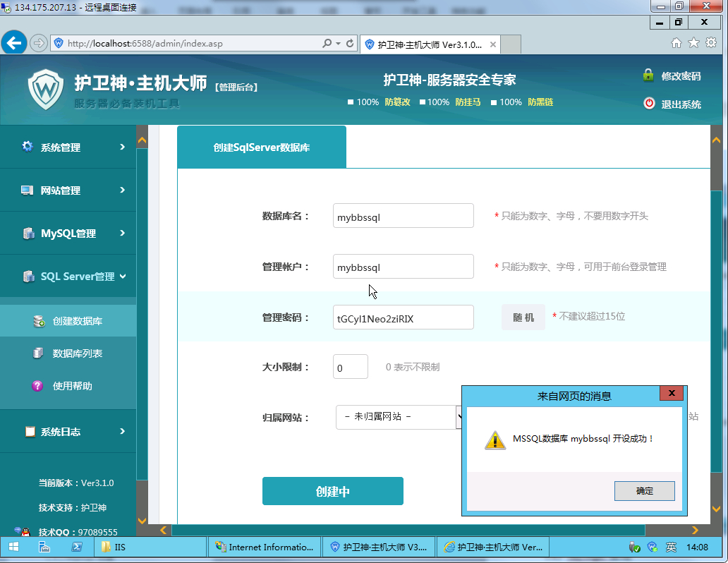Expand the 网站管理 sidebar menu
This screenshot has width=728, height=563.
[x=68, y=190]
